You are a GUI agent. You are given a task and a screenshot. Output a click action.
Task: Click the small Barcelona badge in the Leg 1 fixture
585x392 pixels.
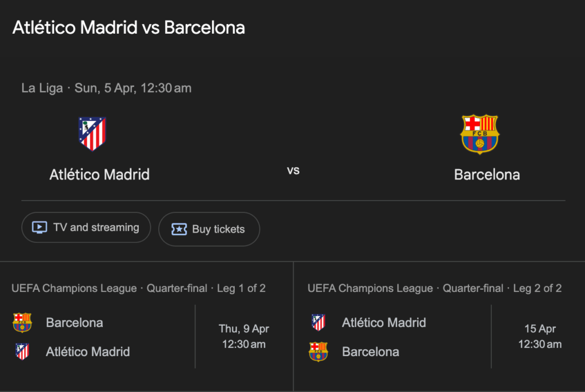point(23,322)
